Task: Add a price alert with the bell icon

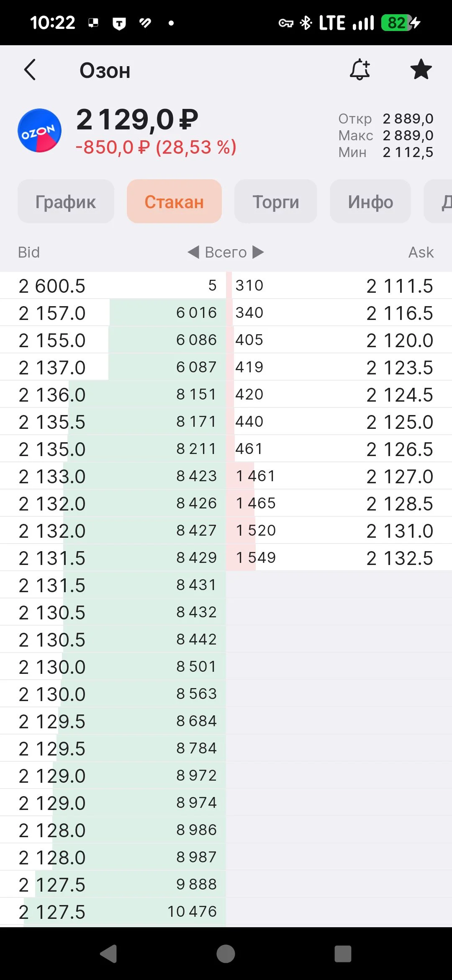Action: coord(360,70)
